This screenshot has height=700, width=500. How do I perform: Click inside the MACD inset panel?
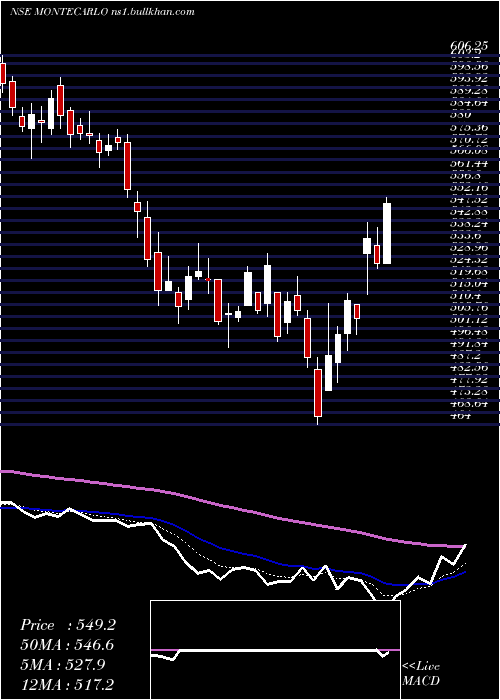click(275, 650)
